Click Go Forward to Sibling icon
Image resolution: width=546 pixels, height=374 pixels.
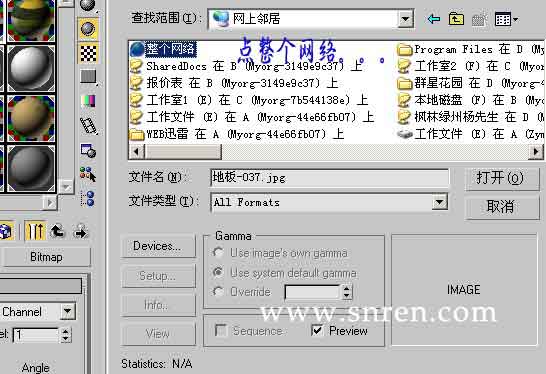pyautogui.click(x=81, y=231)
